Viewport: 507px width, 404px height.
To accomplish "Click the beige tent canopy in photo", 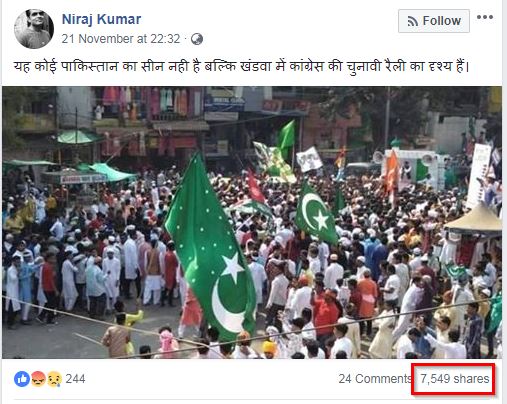I will point(475,219).
